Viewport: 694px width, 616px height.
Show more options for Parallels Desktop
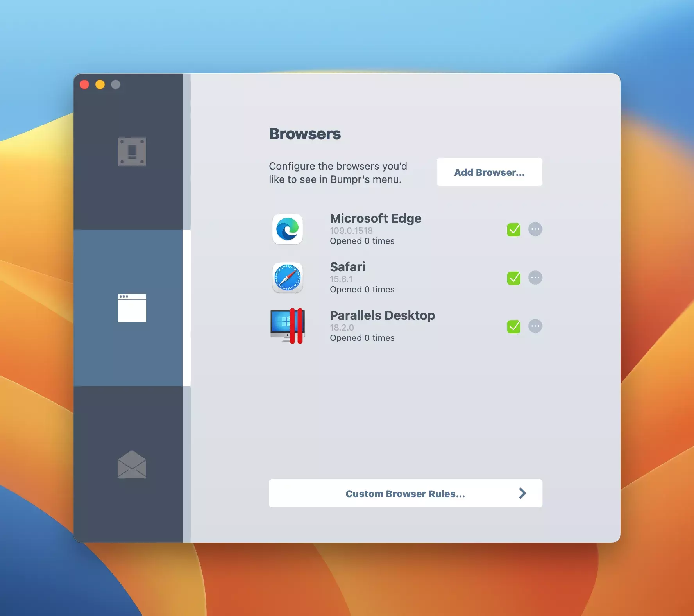point(535,326)
